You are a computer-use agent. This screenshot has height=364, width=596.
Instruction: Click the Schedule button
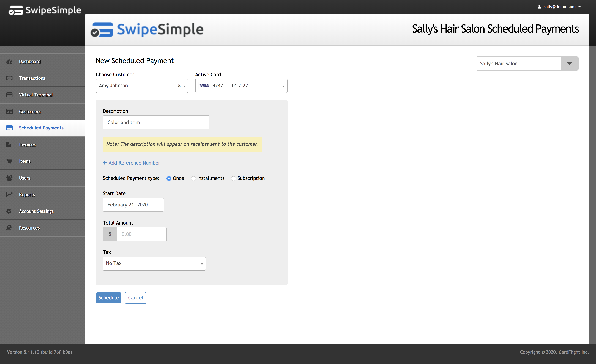click(x=108, y=297)
